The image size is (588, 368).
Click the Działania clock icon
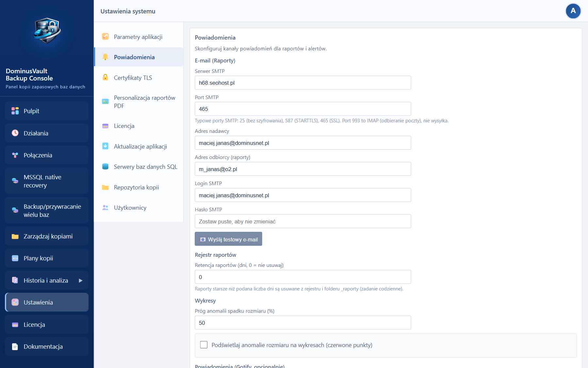tap(15, 133)
